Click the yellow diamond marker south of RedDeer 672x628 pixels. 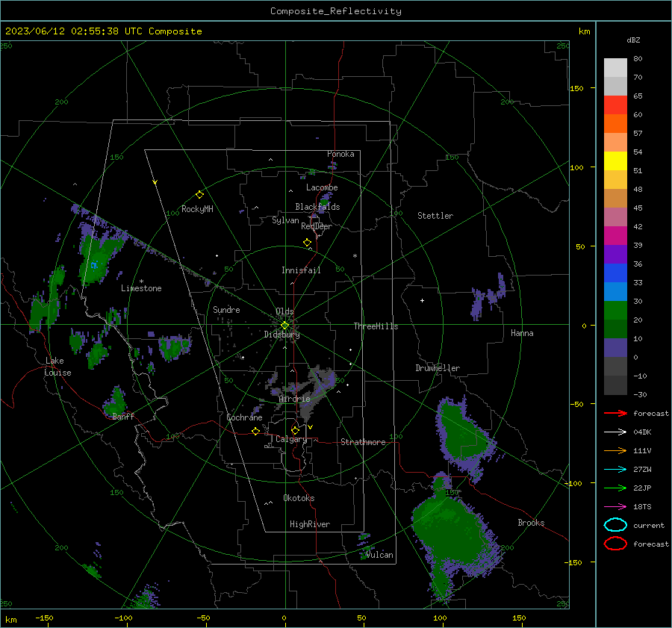307,243
